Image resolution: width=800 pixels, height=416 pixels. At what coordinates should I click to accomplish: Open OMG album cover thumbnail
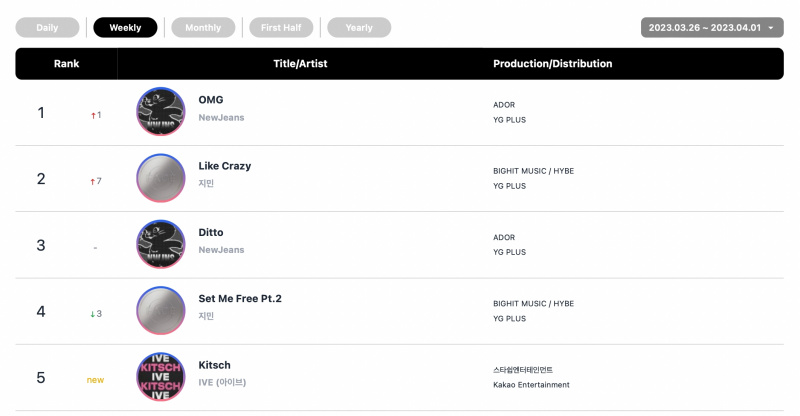click(161, 111)
